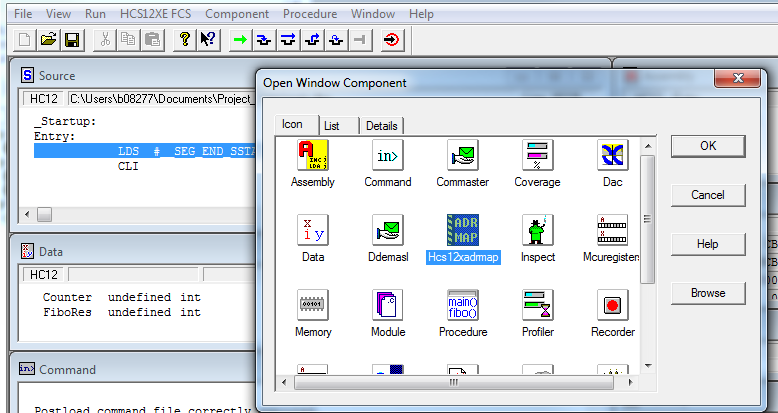Click the Single Step toolbar icon
The image size is (778, 413).
pyautogui.click(x=264, y=40)
